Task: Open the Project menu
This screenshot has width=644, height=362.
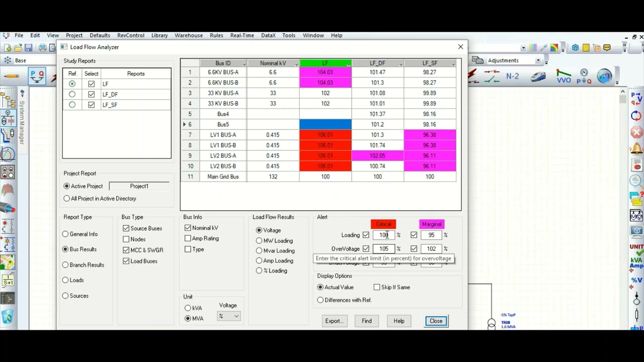Action: pyautogui.click(x=74, y=35)
